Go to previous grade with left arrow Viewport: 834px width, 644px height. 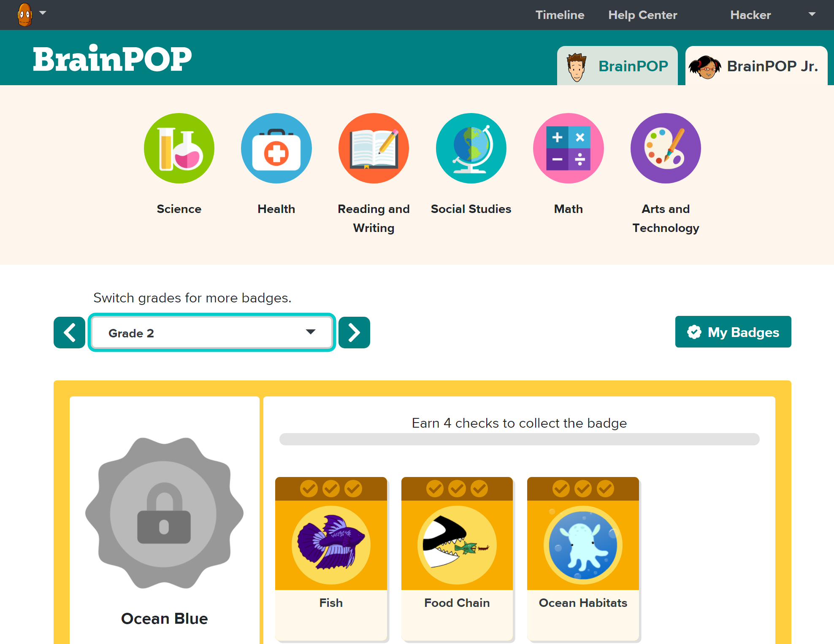69,332
